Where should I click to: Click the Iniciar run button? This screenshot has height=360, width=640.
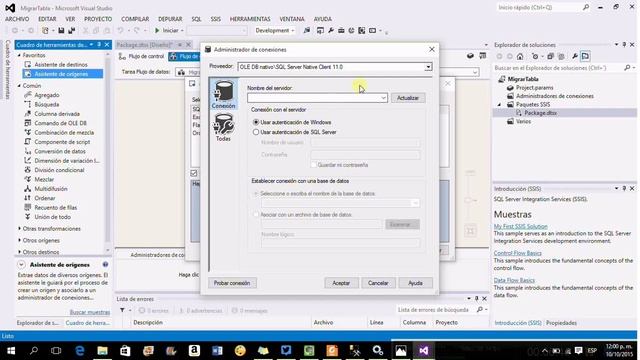click(x=169, y=31)
